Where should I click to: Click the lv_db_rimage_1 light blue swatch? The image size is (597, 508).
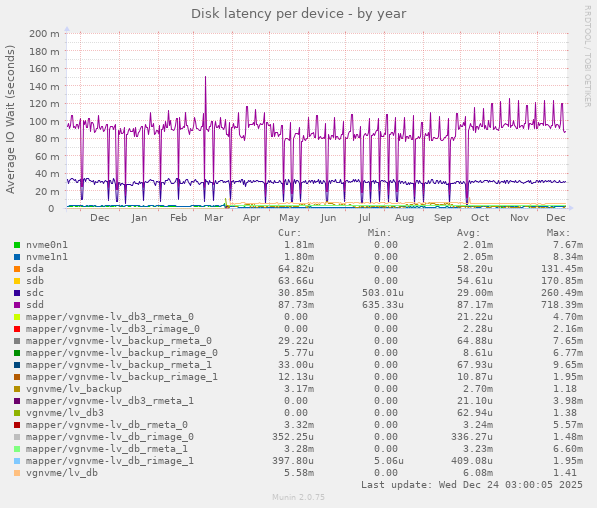tap(17, 461)
